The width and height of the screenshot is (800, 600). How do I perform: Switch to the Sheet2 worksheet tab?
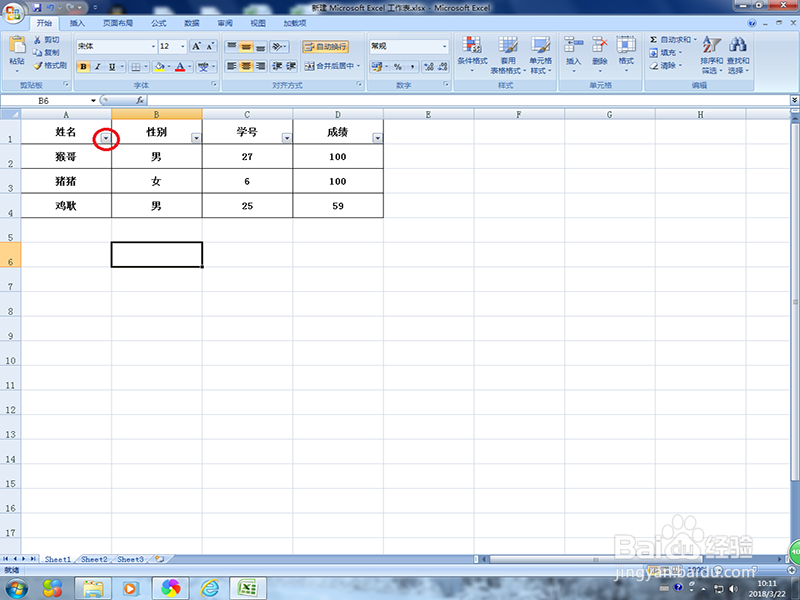pos(94,559)
